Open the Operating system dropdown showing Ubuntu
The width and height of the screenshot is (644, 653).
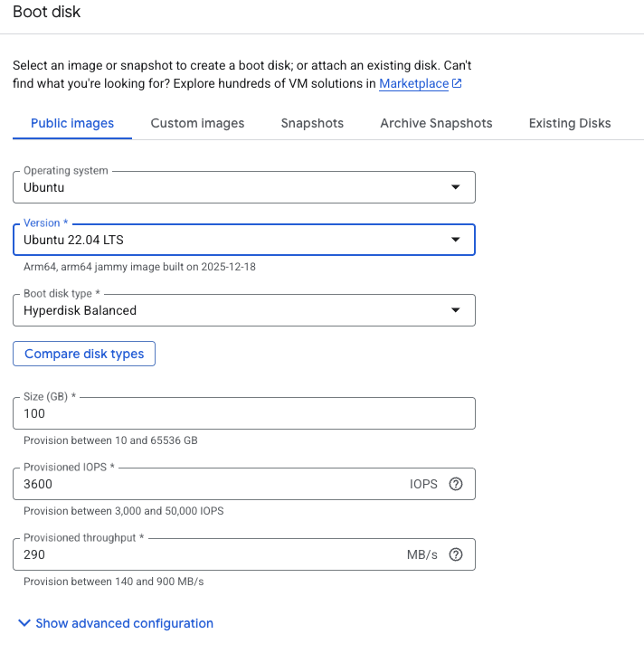pyautogui.click(x=235, y=188)
